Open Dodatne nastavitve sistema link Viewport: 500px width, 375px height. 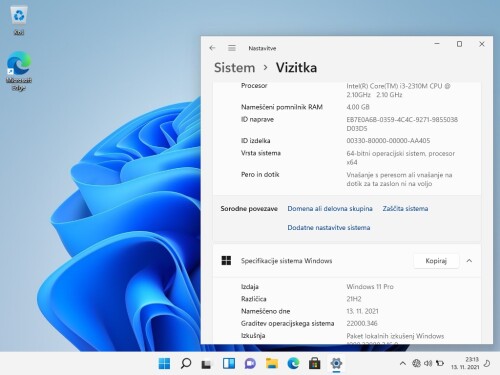[329, 228]
